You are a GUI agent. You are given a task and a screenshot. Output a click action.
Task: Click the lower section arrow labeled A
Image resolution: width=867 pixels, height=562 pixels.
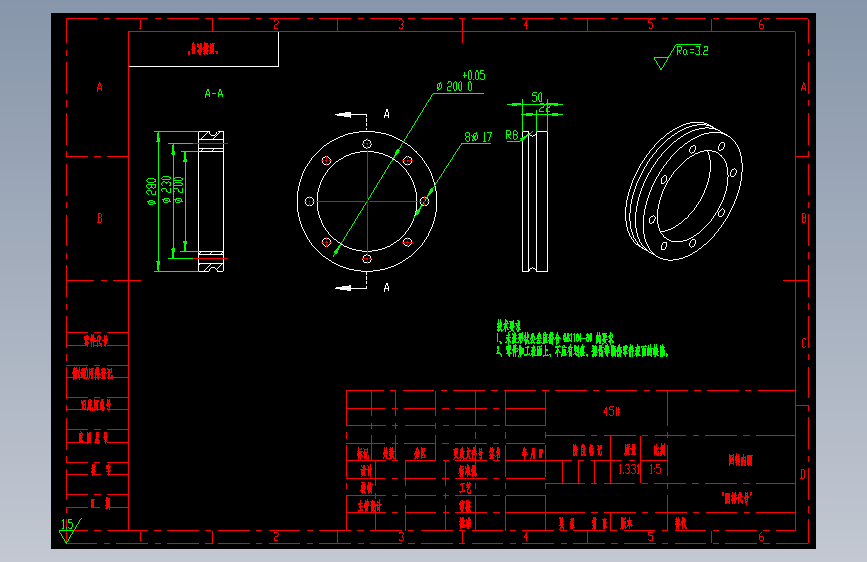tap(351, 288)
